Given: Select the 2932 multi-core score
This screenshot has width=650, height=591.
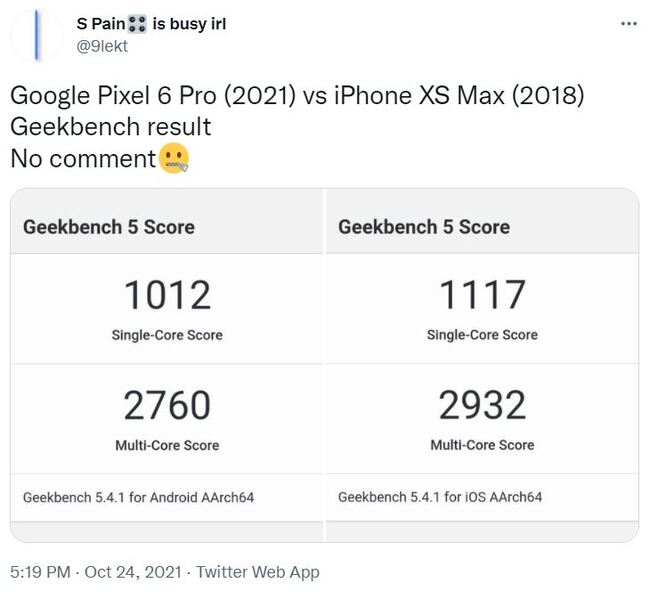Looking at the screenshot, I should click(x=482, y=406).
